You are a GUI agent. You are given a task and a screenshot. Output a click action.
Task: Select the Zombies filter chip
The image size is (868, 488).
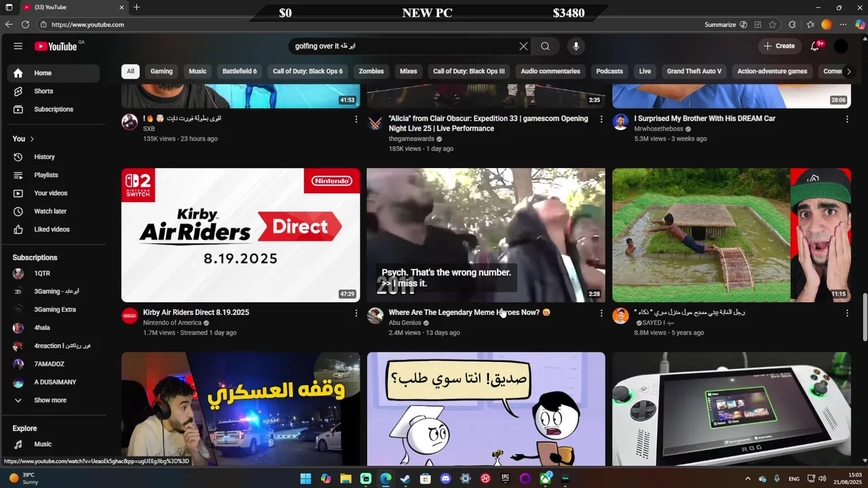pos(371,71)
